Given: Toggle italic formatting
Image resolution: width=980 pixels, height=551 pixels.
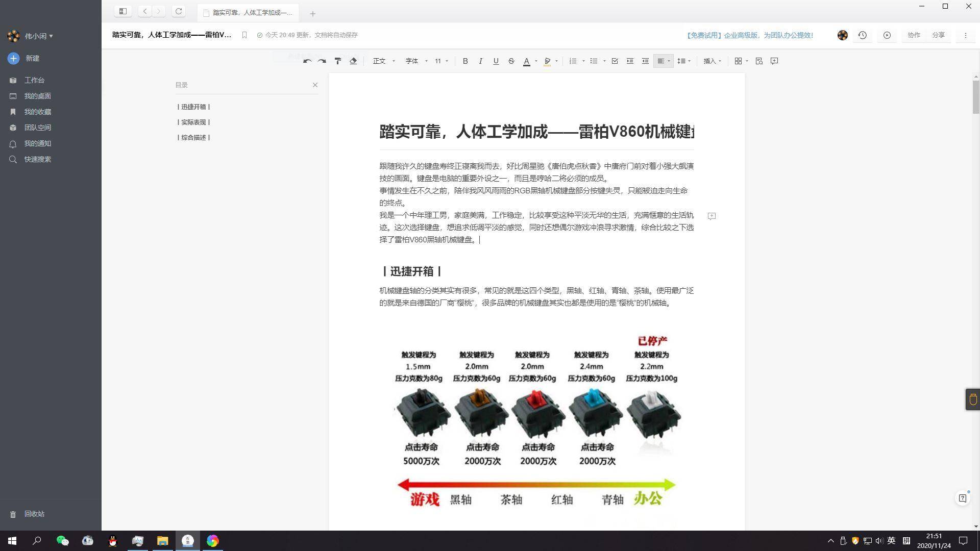Looking at the screenshot, I should [480, 61].
